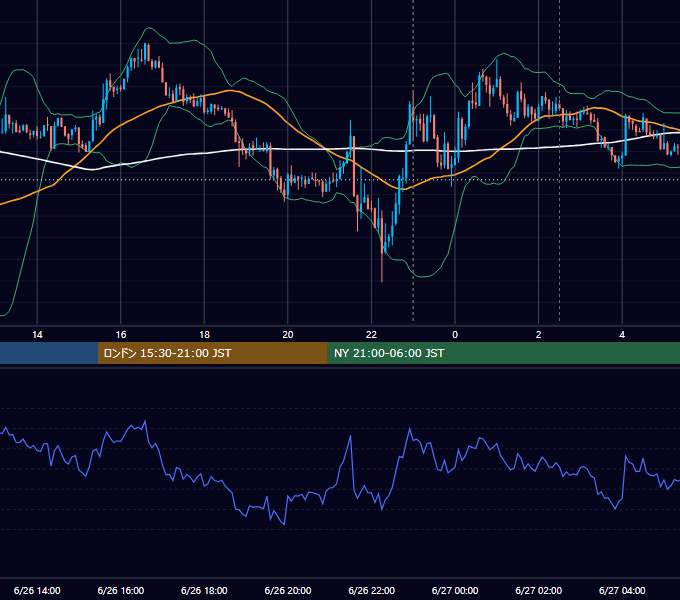This screenshot has height=600, width=680.
Task: Click the blue session bar before ロンドン
Action: point(49,353)
